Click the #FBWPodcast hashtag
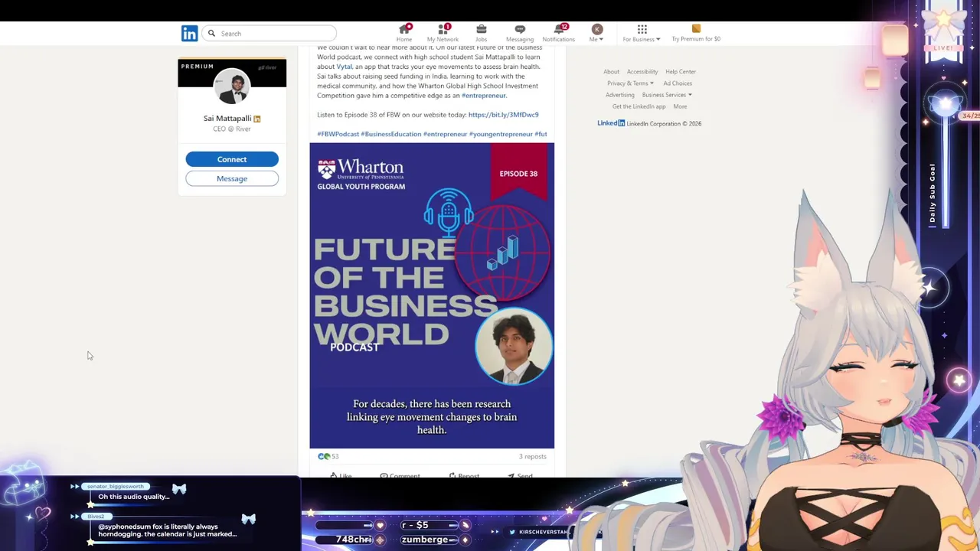This screenshot has height=551, width=980. pyautogui.click(x=338, y=134)
